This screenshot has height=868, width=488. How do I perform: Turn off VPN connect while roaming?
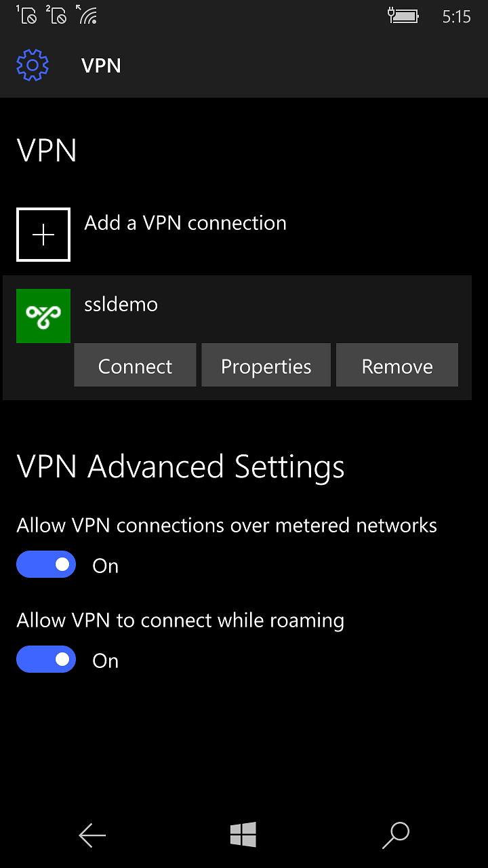46,659
